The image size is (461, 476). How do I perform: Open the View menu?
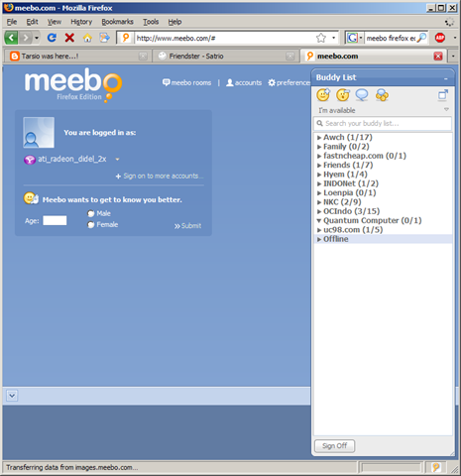click(55, 22)
